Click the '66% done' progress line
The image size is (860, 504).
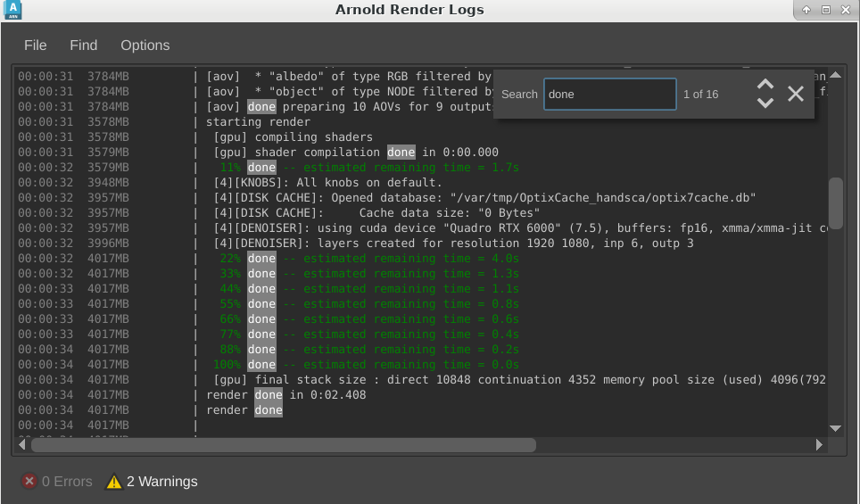click(369, 319)
